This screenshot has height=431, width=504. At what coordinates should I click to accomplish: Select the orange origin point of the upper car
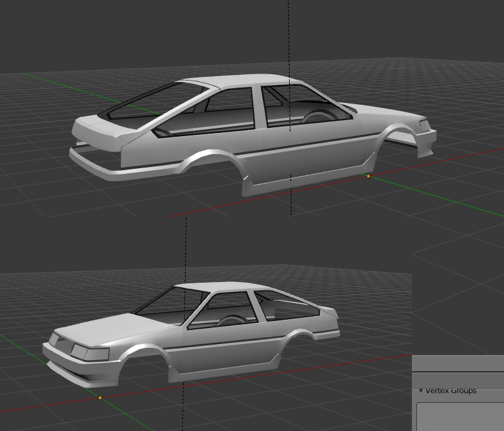click(x=368, y=176)
